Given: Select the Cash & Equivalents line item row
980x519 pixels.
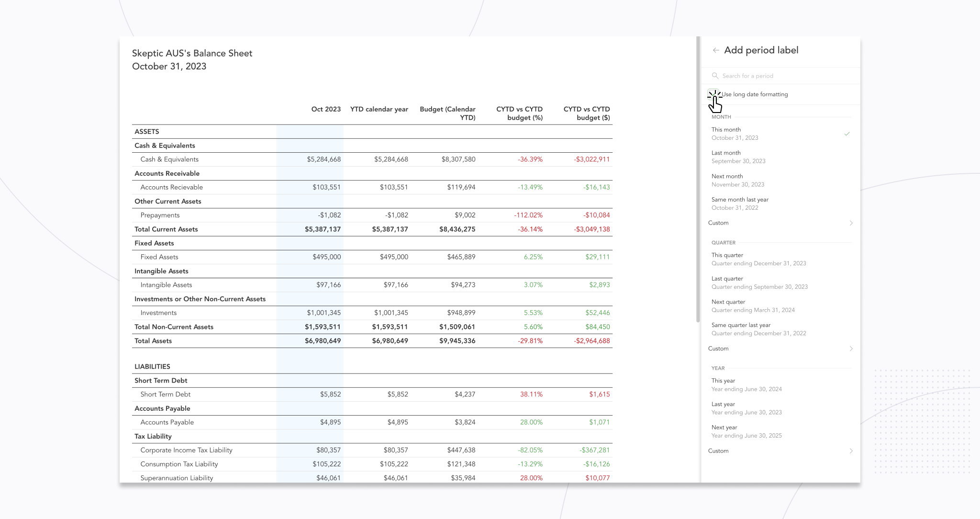Looking at the screenshot, I should (x=372, y=159).
